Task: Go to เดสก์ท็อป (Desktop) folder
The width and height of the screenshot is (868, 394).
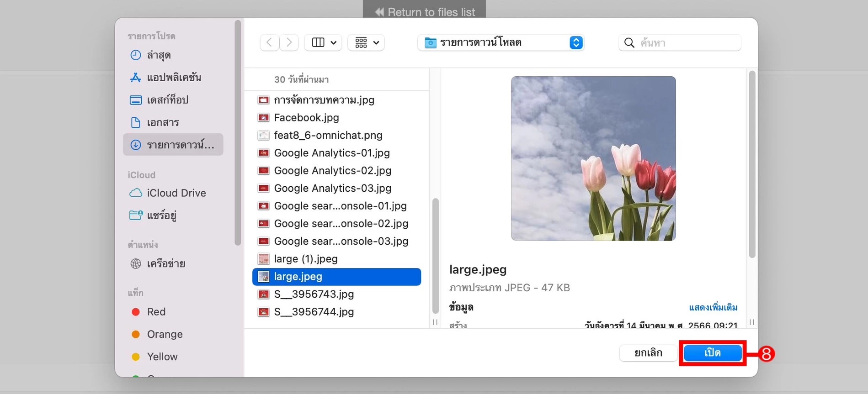Action: tap(167, 100)
